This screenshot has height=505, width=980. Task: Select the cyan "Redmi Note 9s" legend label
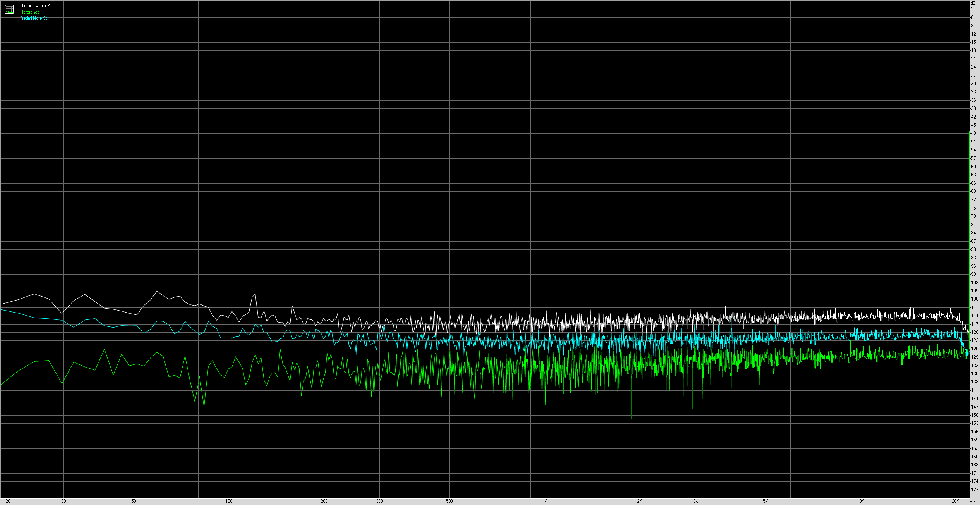34,18
